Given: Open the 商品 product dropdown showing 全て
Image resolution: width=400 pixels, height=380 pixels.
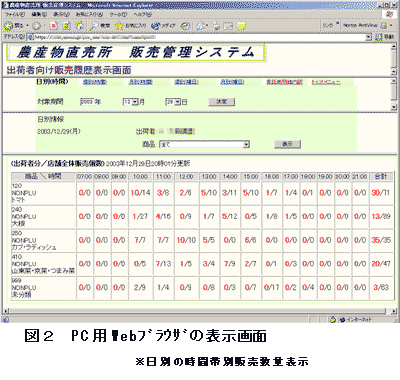Looking at the screenshot, I should coord(246,145).
